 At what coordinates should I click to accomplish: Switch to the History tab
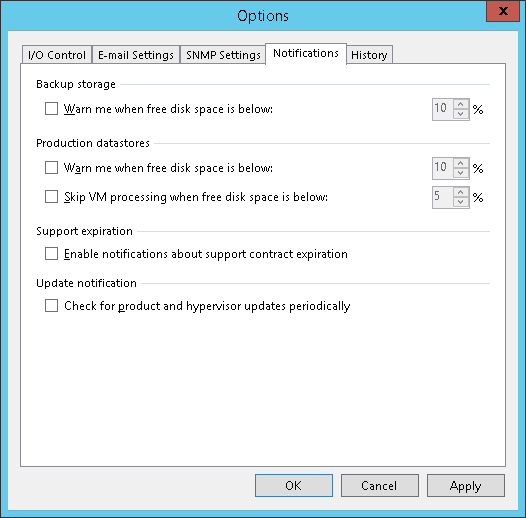pos(369,55)
